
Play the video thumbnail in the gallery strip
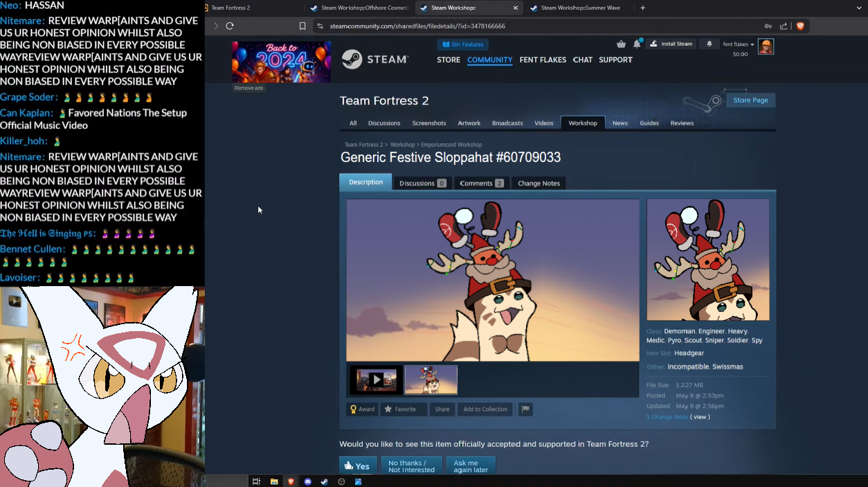[x=376, y=380]
